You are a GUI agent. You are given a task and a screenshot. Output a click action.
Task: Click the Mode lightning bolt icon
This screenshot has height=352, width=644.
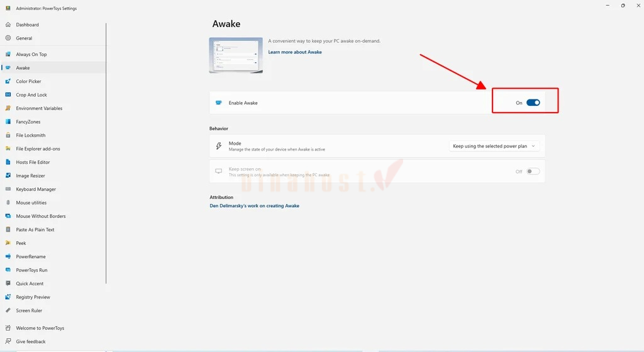(x=218, y=146)
